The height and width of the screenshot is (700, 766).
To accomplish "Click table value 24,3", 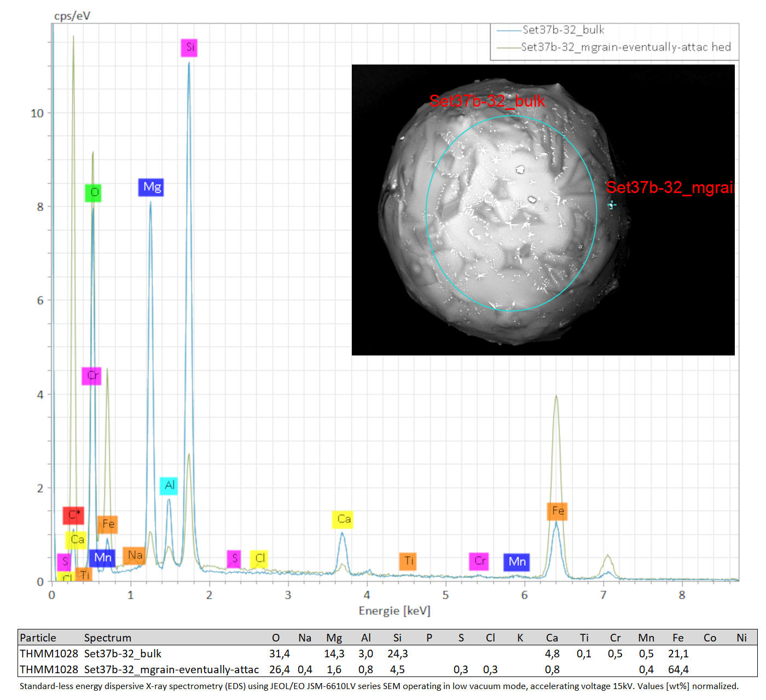I will (397, 654).
